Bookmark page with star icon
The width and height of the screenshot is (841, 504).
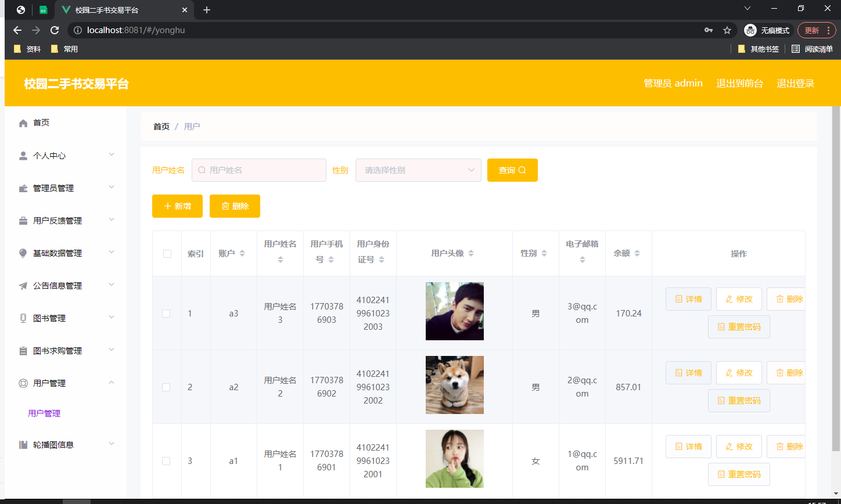click(727, 30)
